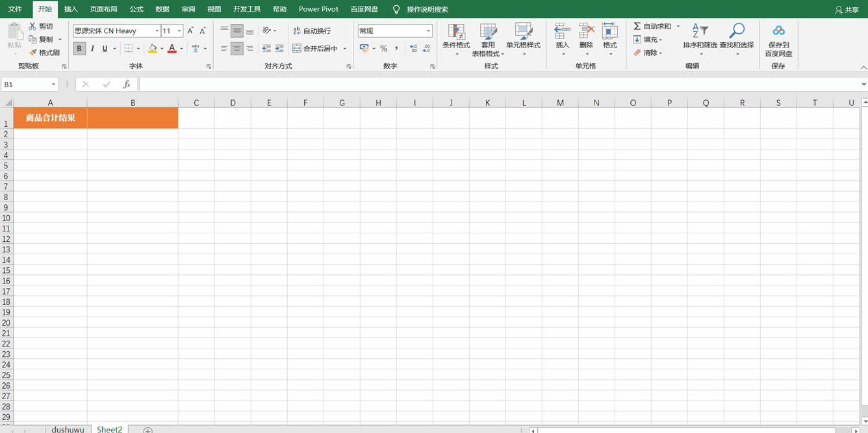868x433 pixels.
Task: Toggle Italic formatting
Action: pos(92,49)
